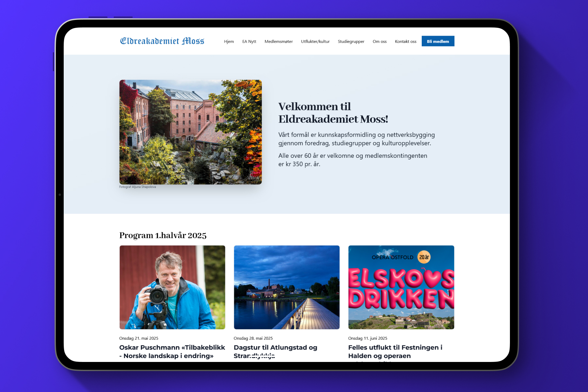Open Kontakt oss page
Screen dimensions: 588x392
(406, 41)
